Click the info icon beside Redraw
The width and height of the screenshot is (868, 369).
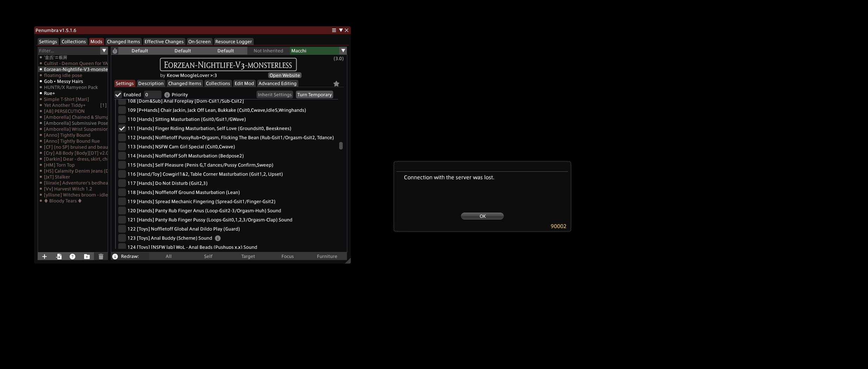click(x=115, y=257)
